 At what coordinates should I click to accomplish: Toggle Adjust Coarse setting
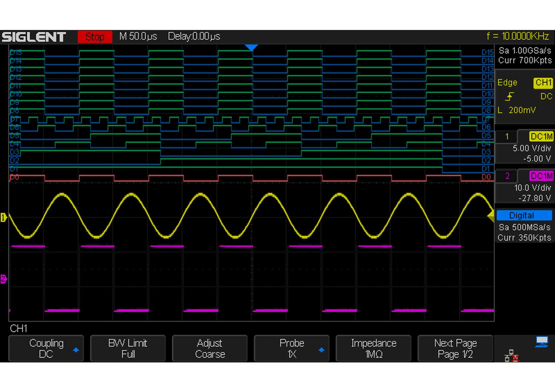tap(210, 348)
